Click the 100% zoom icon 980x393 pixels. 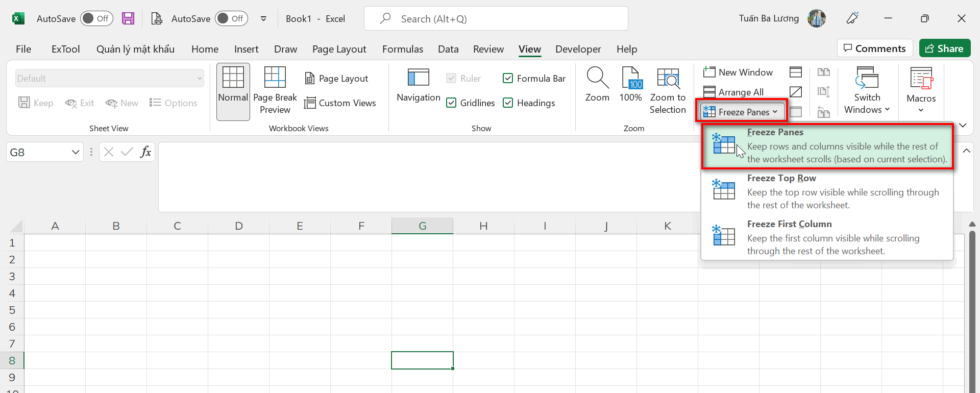point(630,78)
